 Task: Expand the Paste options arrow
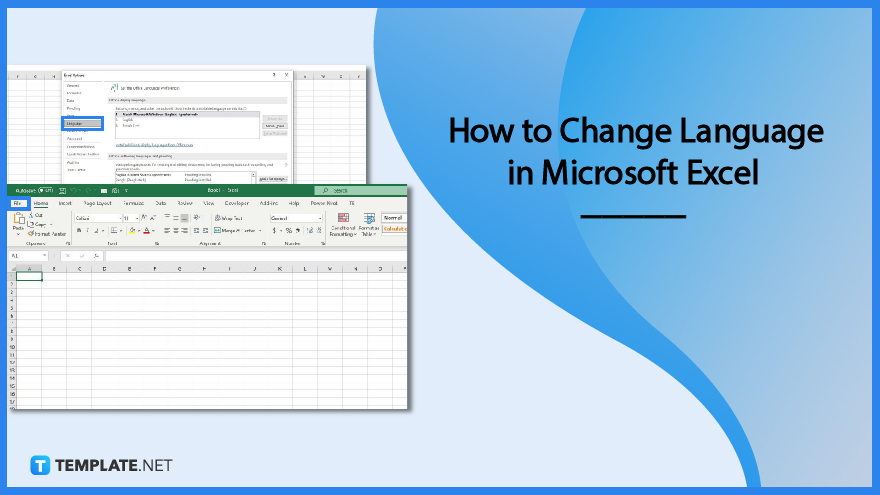coord(19,233)
